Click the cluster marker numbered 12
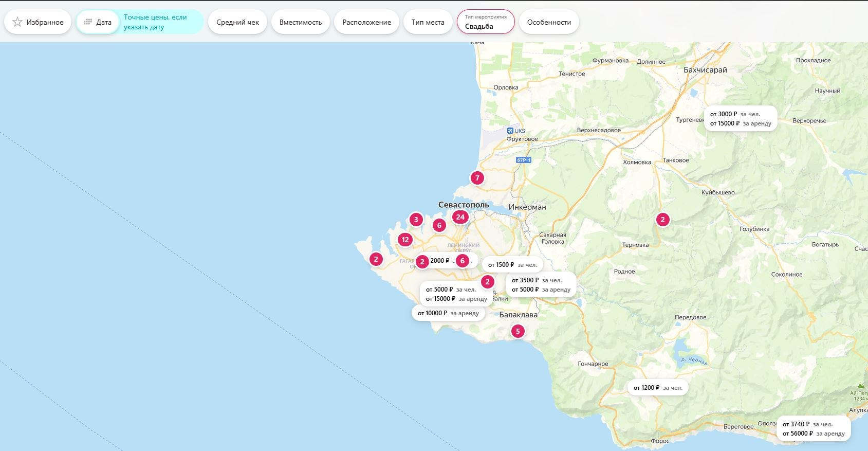The height and width of the screenshot is (451, 868). (x=405, y=240)
